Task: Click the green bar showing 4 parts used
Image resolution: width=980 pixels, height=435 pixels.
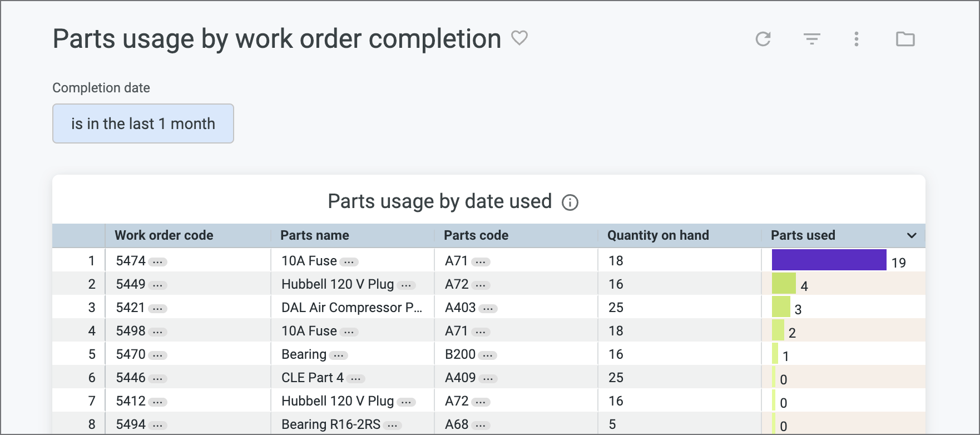Action: point(784,284)
